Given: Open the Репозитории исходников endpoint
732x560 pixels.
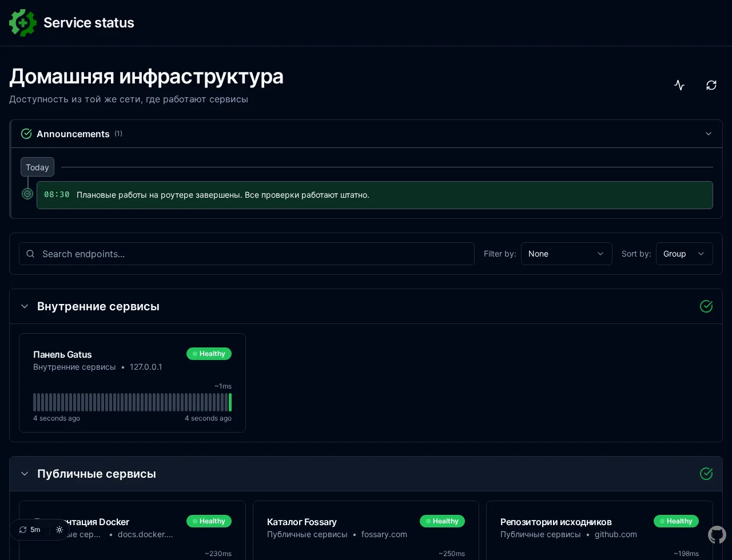Looking at the screenshot, I should (556, 522).
